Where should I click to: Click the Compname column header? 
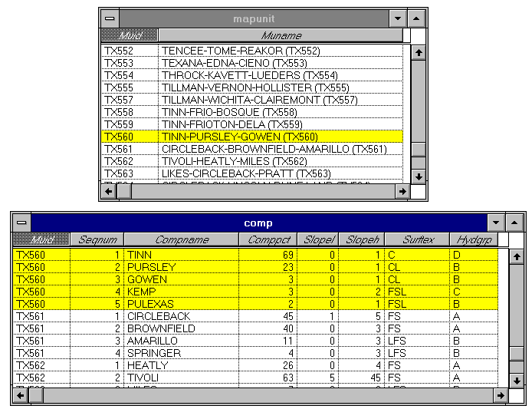181,239
